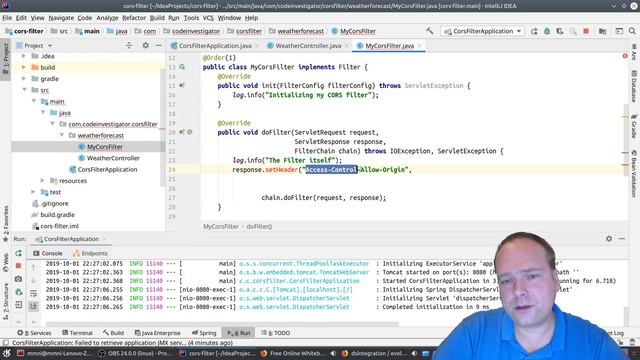Click doFilter() breadcrumb below editor
The image size is (640, 360).
pyautogui.click(x=259, y=227)
